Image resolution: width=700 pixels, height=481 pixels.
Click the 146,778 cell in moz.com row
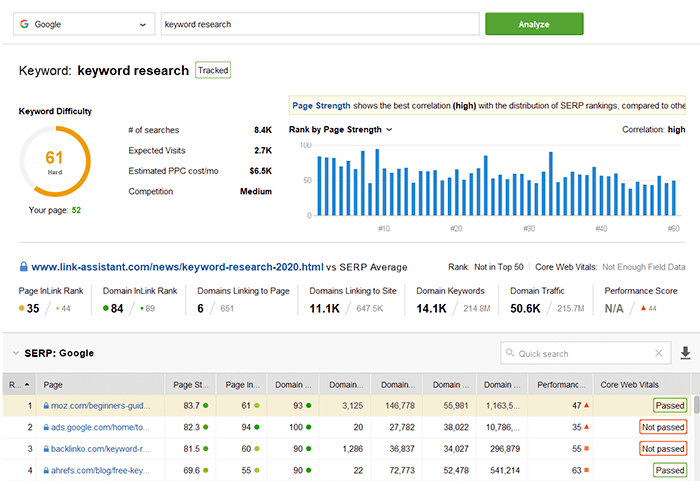(x=402, y=406)
